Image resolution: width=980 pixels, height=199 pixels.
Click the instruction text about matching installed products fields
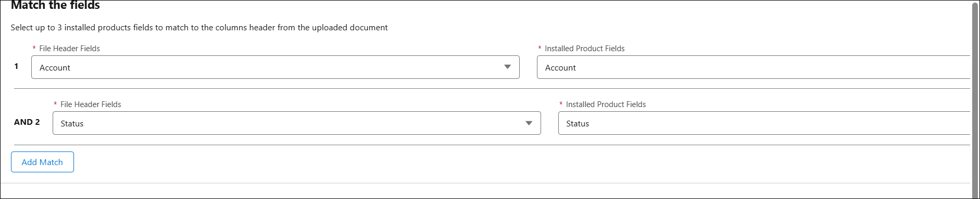[199, 28]
